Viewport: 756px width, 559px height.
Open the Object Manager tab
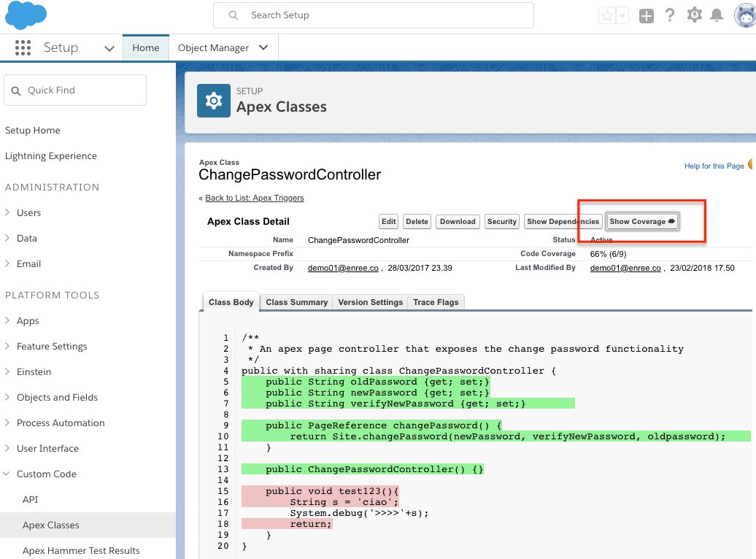213,47
